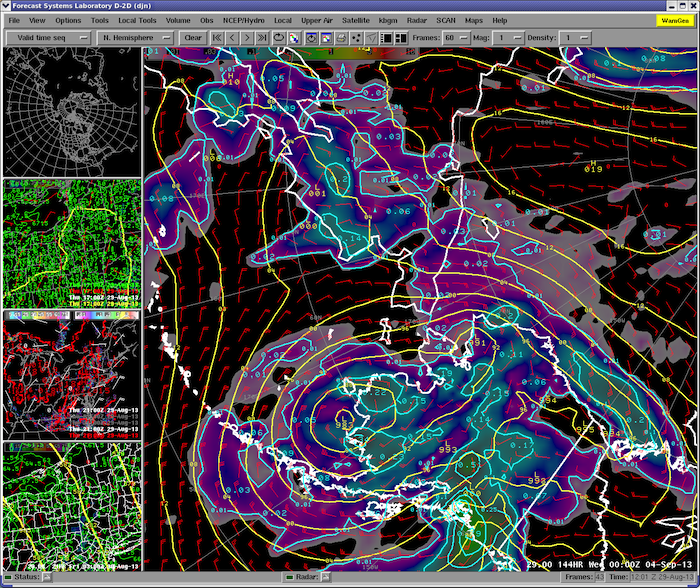The image size is (700, 588).
Task: Click the printer icon in toolbar
Action: [x=342, y=37]
